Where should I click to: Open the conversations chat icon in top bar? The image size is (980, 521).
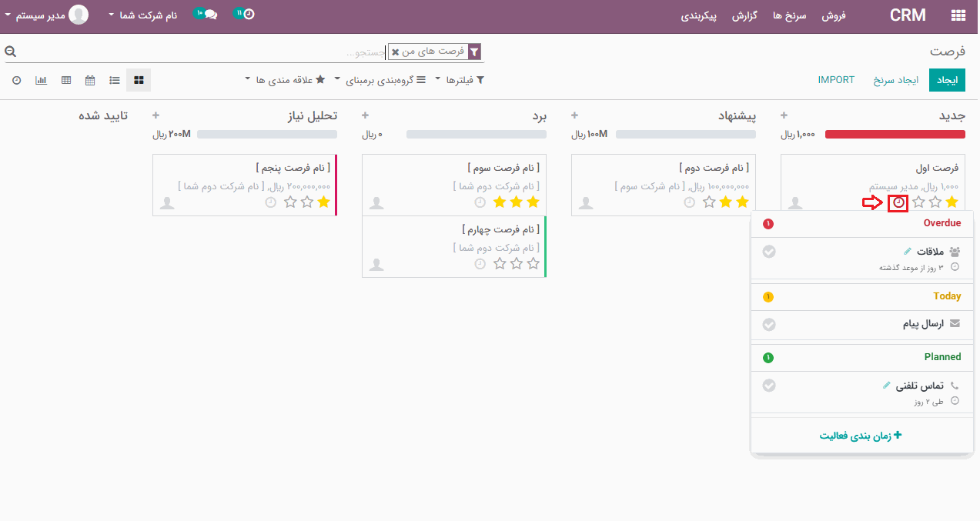tap(210, 15)
